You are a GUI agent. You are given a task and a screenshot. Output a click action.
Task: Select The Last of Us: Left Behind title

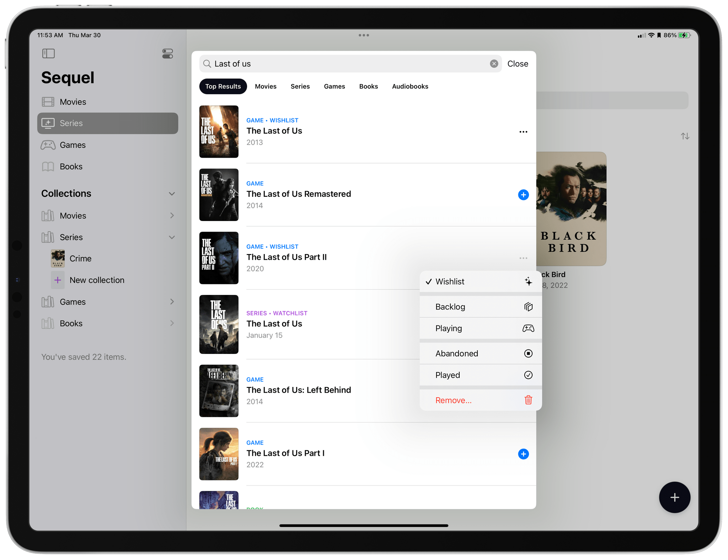point(299,390)
